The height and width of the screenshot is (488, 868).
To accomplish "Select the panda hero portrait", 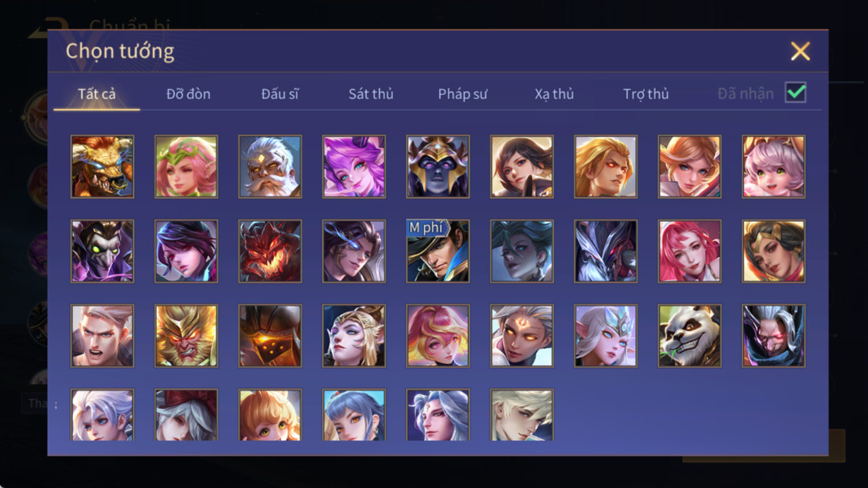I will pos(689,336).
